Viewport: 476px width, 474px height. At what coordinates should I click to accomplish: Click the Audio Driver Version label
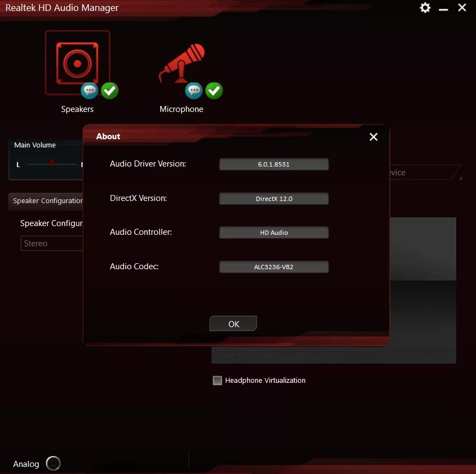click(148, 164)
